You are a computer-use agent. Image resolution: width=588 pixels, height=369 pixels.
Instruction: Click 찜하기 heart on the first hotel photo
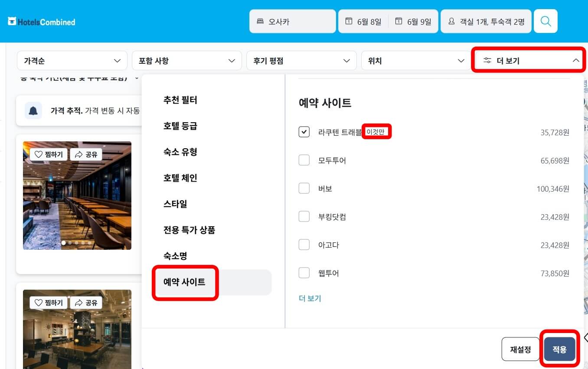coord(49,154)
